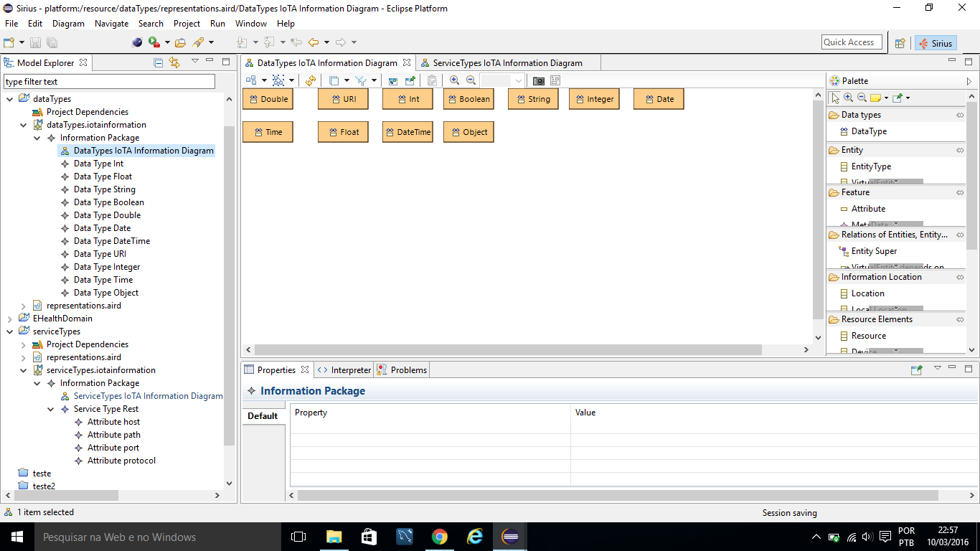Select the DataType tool in the Palette
The width and height of the screenshot is (980, 551).
pos(868,131)
